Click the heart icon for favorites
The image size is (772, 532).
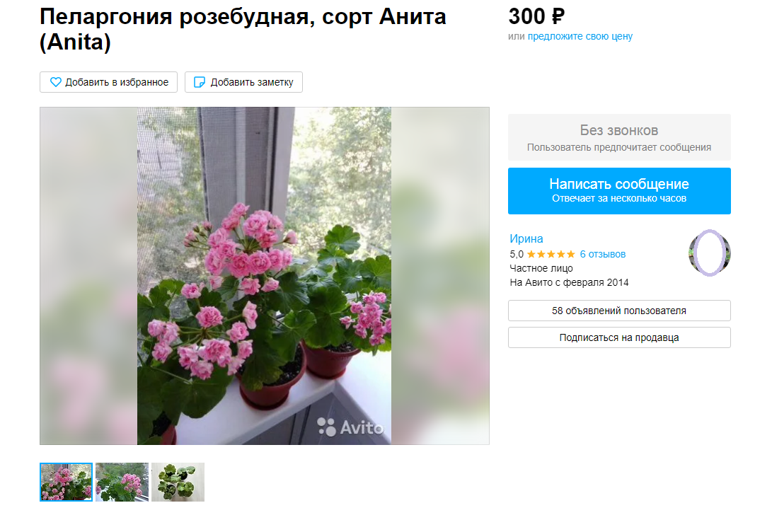coord(56,82)
